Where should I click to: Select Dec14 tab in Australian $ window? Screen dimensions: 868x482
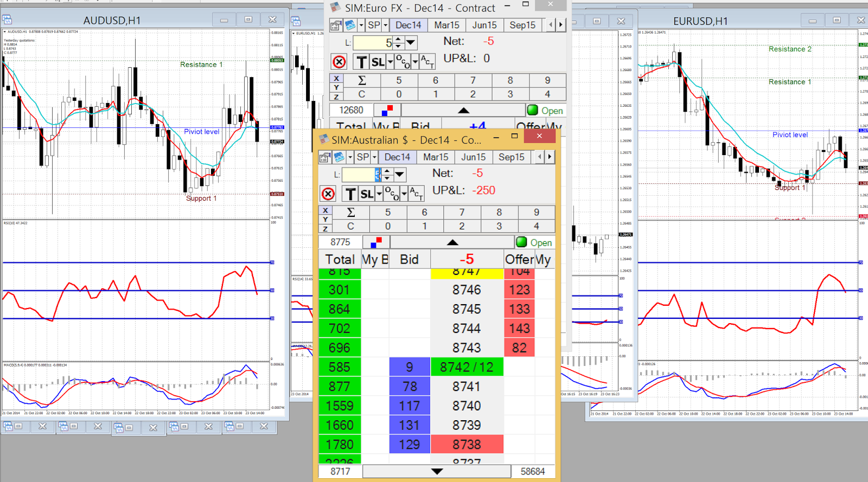tap(397, 157)
